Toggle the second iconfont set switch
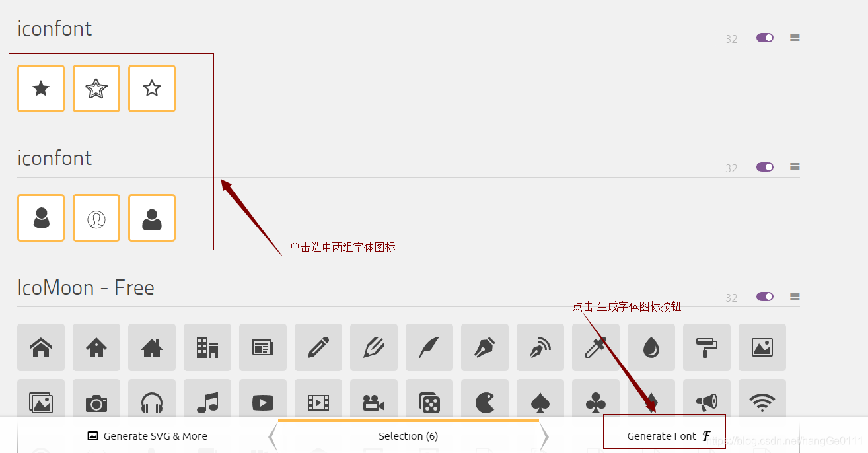The image size is (868, 453). (765, 167)
